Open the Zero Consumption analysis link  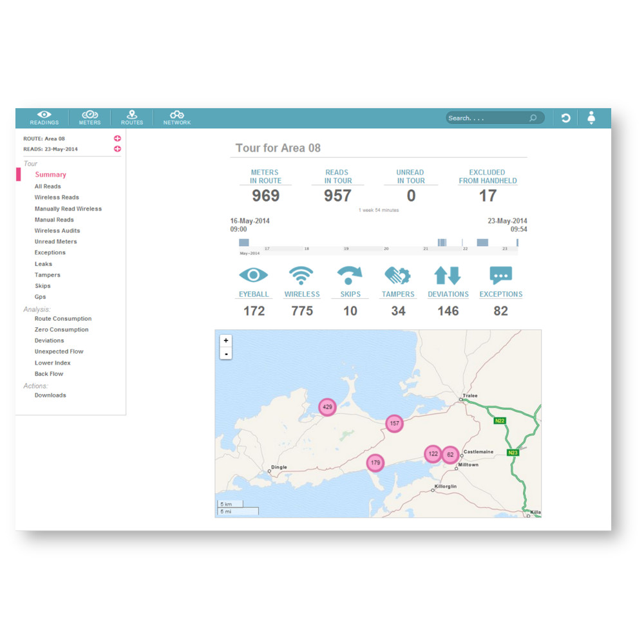(x=62, y=329)
